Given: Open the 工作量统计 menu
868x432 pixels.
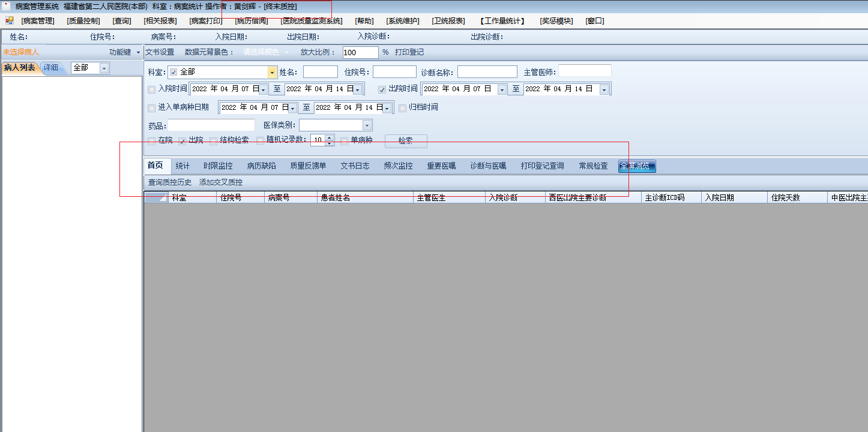Looking at the screenshot, I should (502, 21).
